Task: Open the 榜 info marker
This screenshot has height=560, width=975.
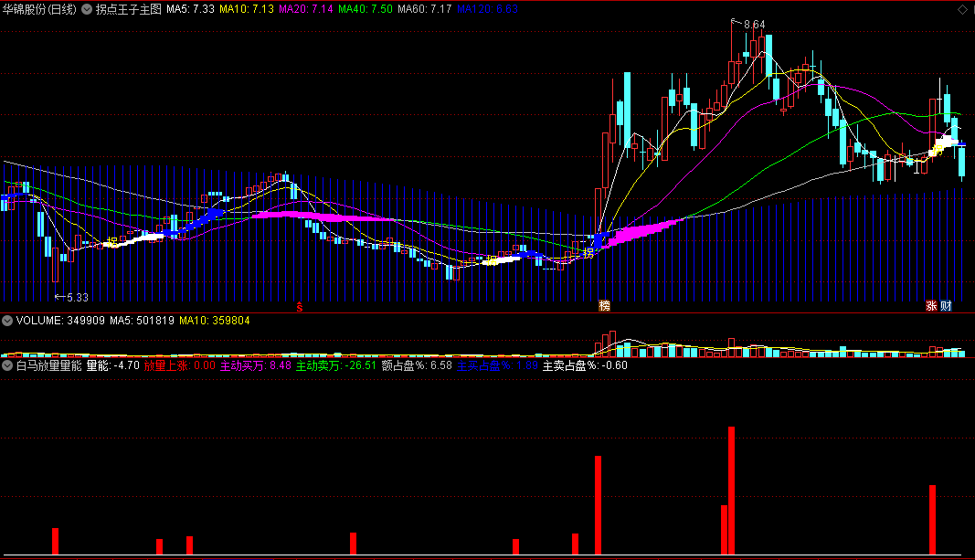Action: click(x=604, y=306)
